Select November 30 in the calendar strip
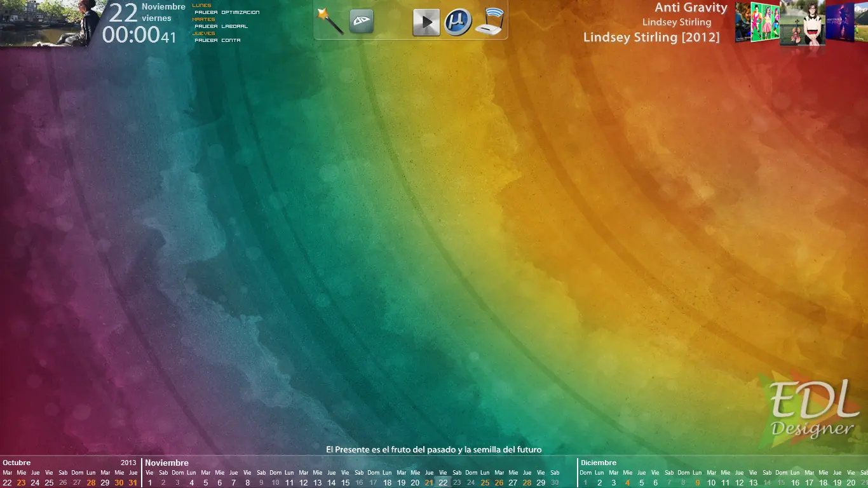This screenshot has width=868, height=488. [555, 483]
